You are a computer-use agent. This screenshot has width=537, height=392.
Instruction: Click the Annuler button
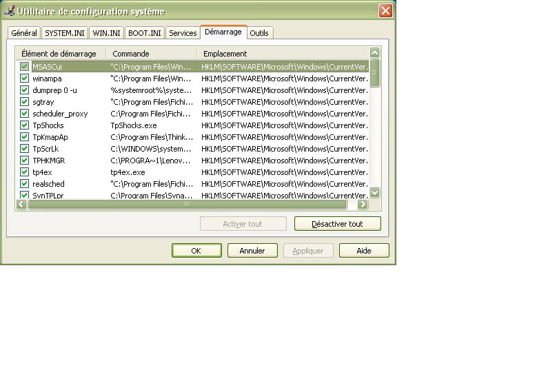tap(252, 251)
